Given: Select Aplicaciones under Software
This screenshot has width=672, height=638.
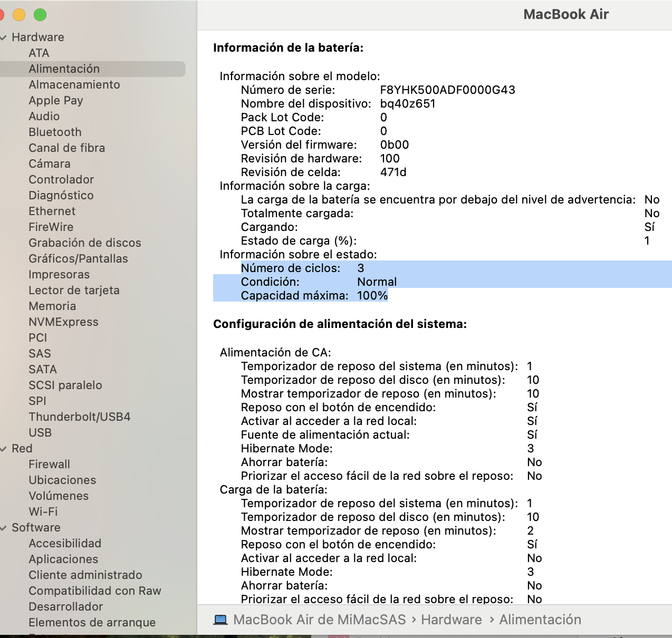Looking at the screenshot, I should click(63, 559).
